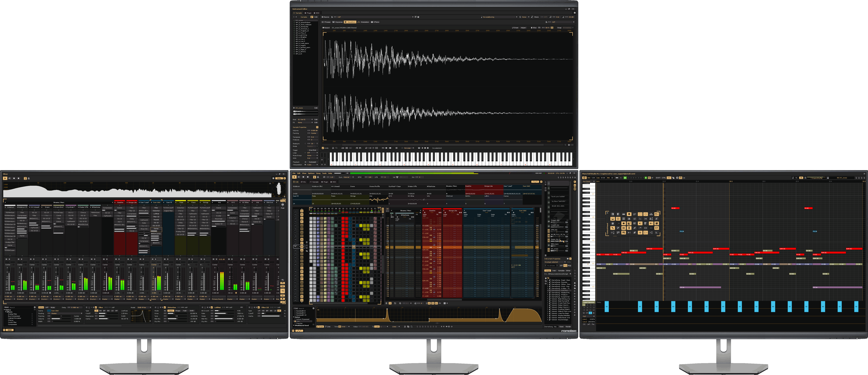868x375 pixels.
Task: Open the Tools menu
Action: (x=324, y=173)
